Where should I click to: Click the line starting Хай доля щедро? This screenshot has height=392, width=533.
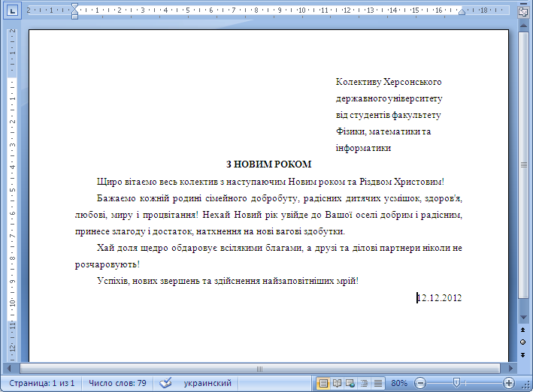click(x=280, y=248)
